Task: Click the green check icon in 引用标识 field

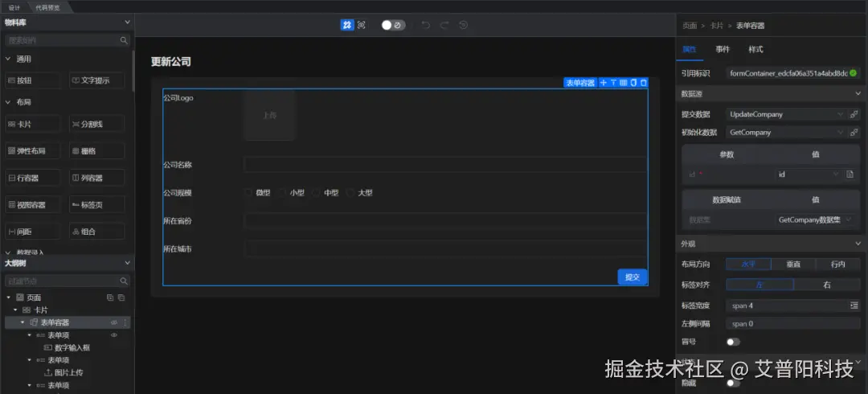Action: pos(853,73)
